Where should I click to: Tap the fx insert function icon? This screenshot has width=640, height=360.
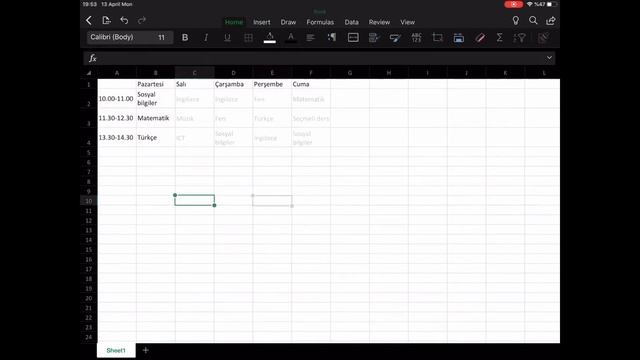pos(93,58)
